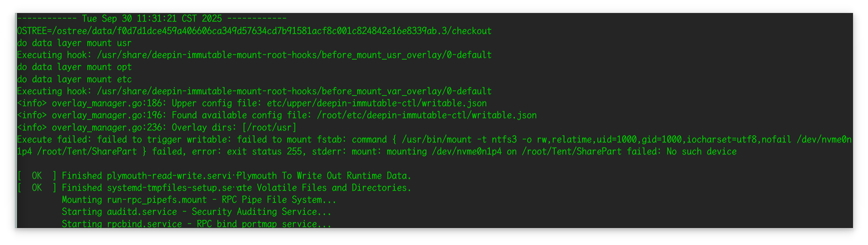Click the 'do data layer mount opt' line
Viewport: 868px width, 245px height.
(x=74, y=67)
